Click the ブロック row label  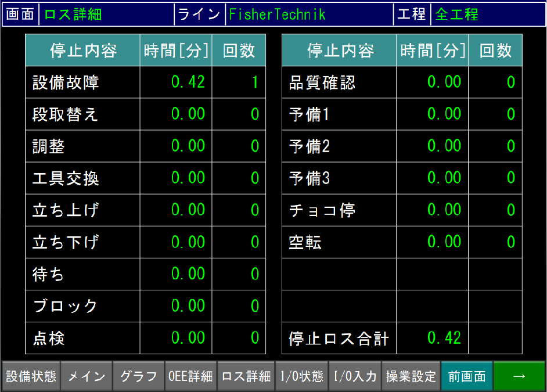(x=65, y=306)
